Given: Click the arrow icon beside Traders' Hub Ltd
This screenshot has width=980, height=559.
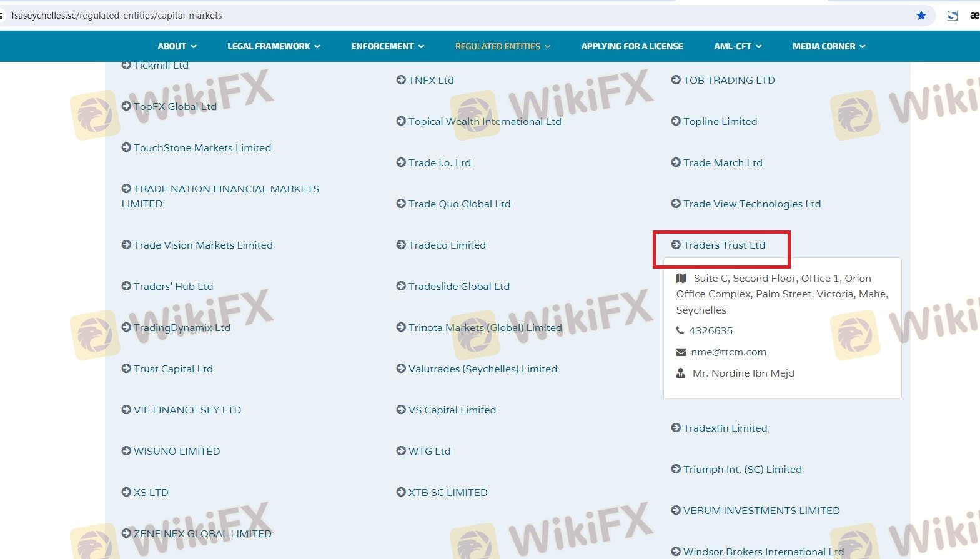Looking at the screenshot, I should tap(126, 286).
